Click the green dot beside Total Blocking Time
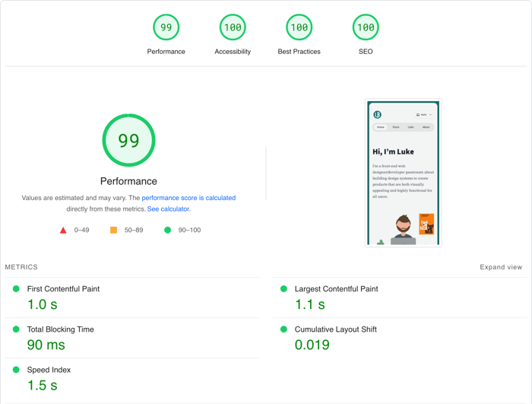The width and height of the screenshot is (532, 404). [x=16, y=329]
